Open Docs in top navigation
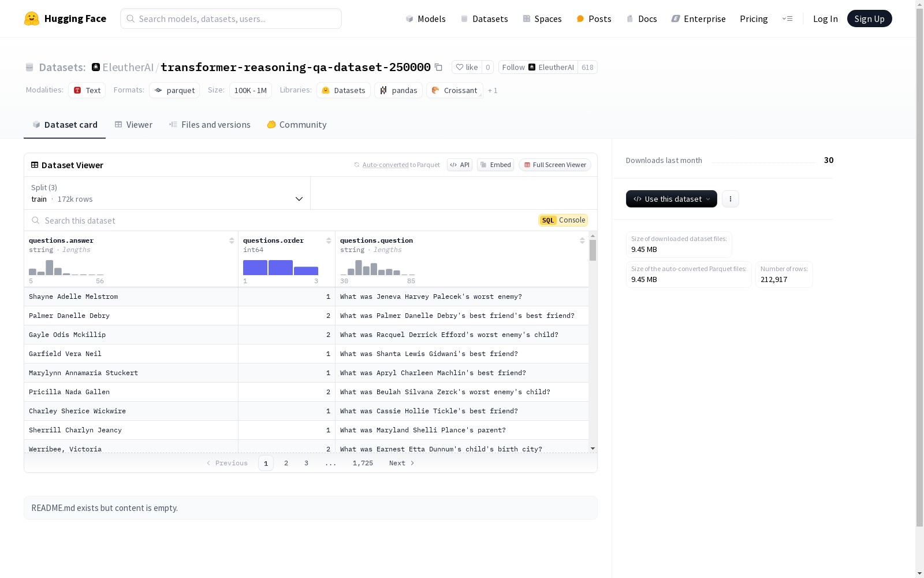The width and height of the screenshot is (924, 578). coord(642,18)
